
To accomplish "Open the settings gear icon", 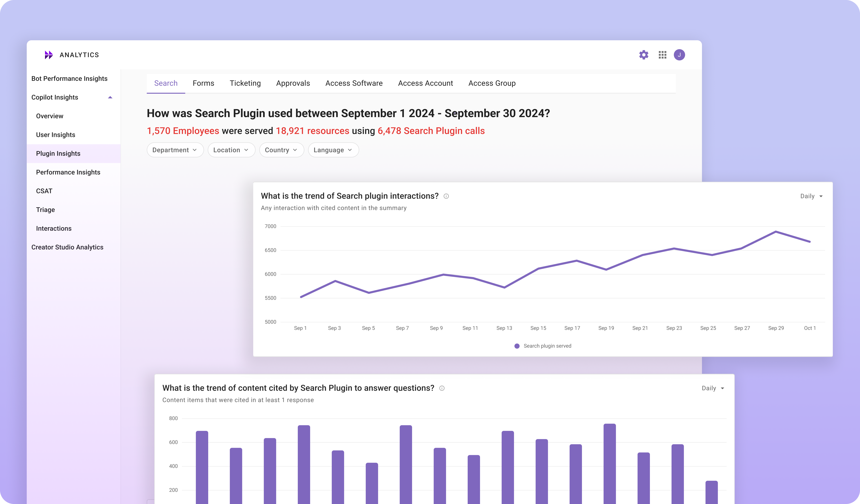I will [644, 55].
